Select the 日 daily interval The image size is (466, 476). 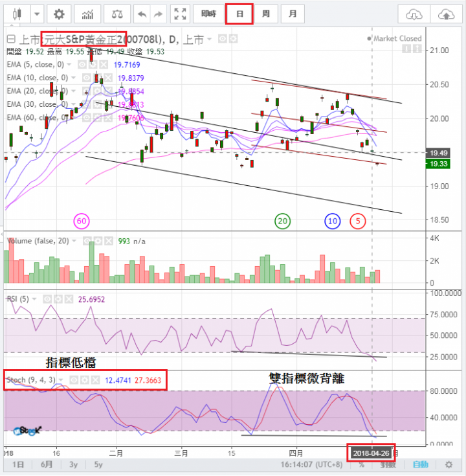(x=239, y=14)
